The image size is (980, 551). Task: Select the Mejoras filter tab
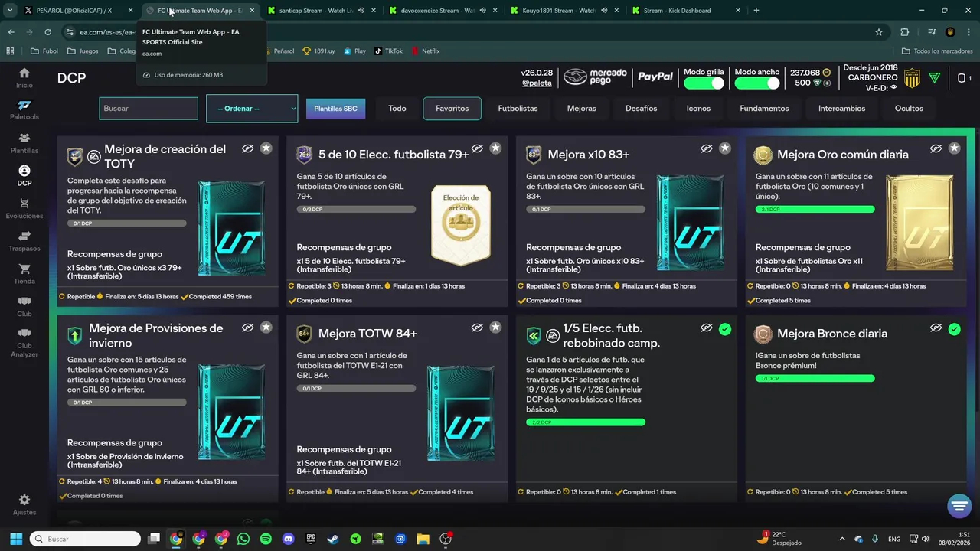click(582, 109)
